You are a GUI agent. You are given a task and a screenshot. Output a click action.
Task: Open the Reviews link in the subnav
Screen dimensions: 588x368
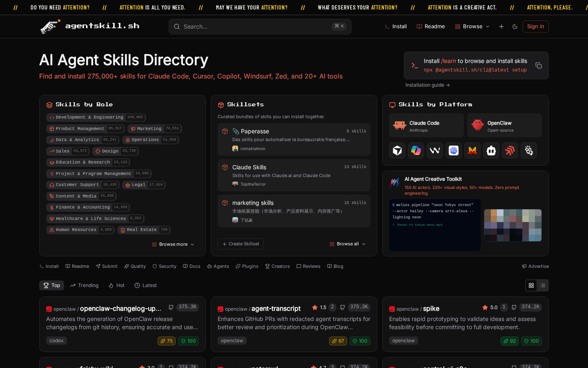pos(308,266)
